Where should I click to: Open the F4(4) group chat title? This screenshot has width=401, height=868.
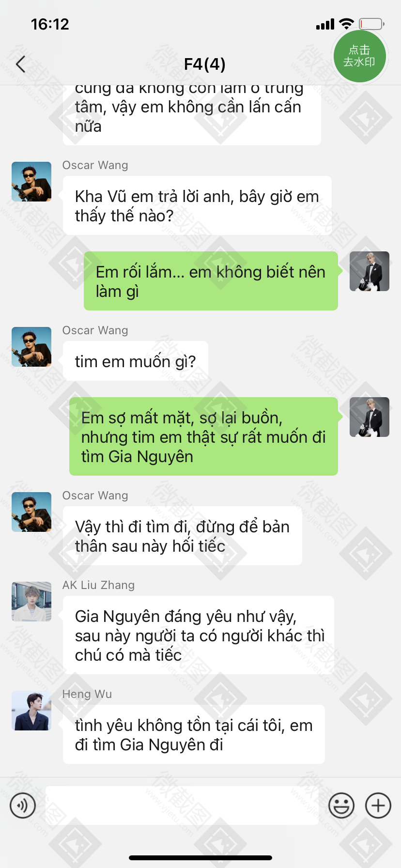point(204,64)
